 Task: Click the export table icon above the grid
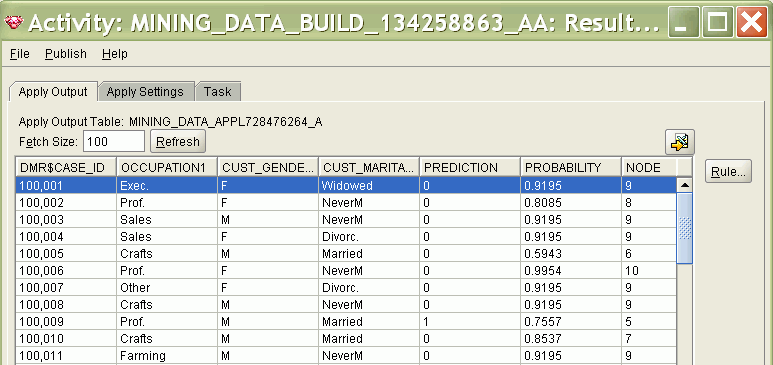pos(680,143)
